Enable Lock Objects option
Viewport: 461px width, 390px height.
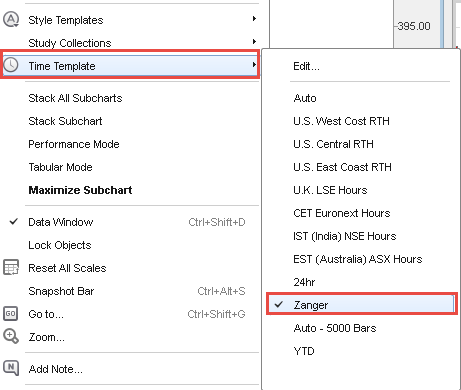coord(60,245)
